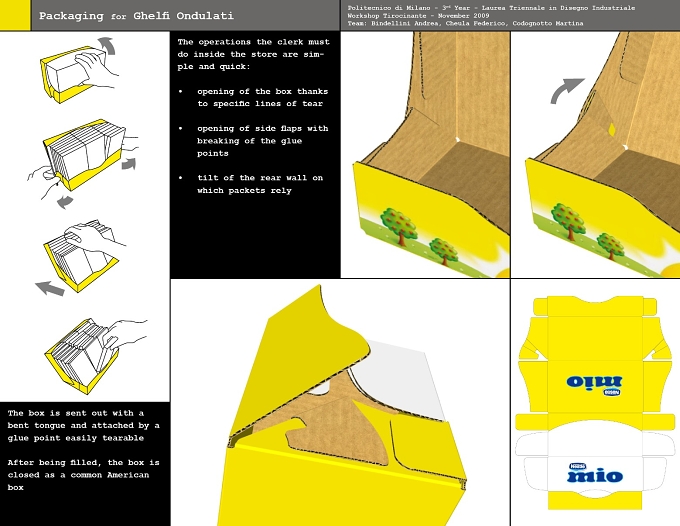Click the curved arrow above first box sketch
Image resolution: width=680 pixels, height=526 pixels.
coord(107,46)
